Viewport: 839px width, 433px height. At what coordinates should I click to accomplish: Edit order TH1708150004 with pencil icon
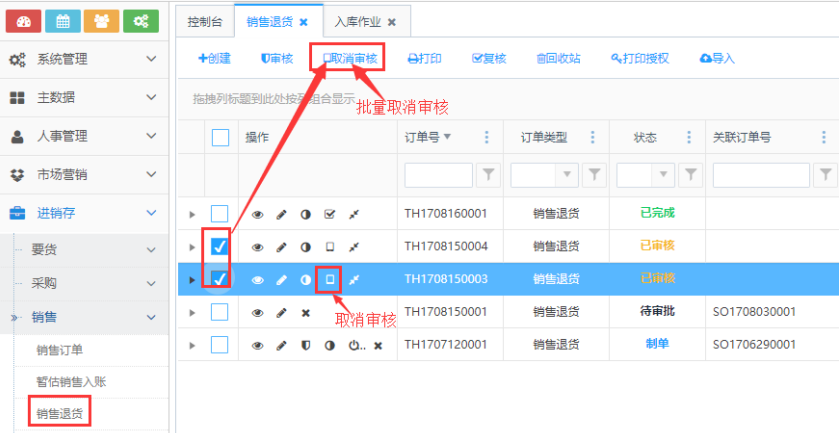281,246
